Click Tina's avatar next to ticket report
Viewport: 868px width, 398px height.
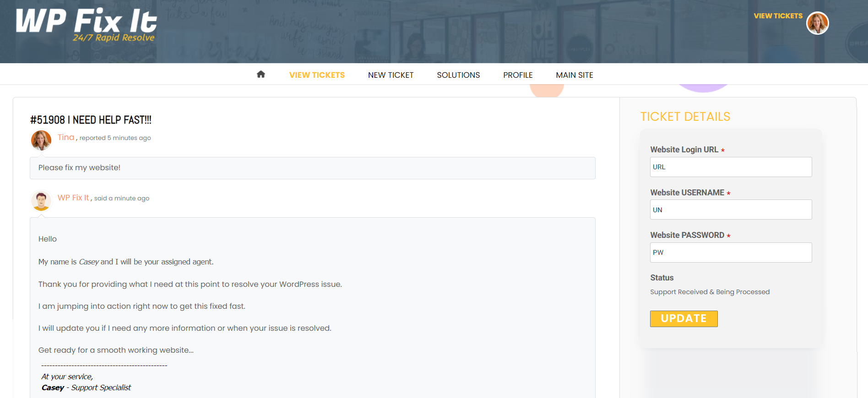[41, 140]
